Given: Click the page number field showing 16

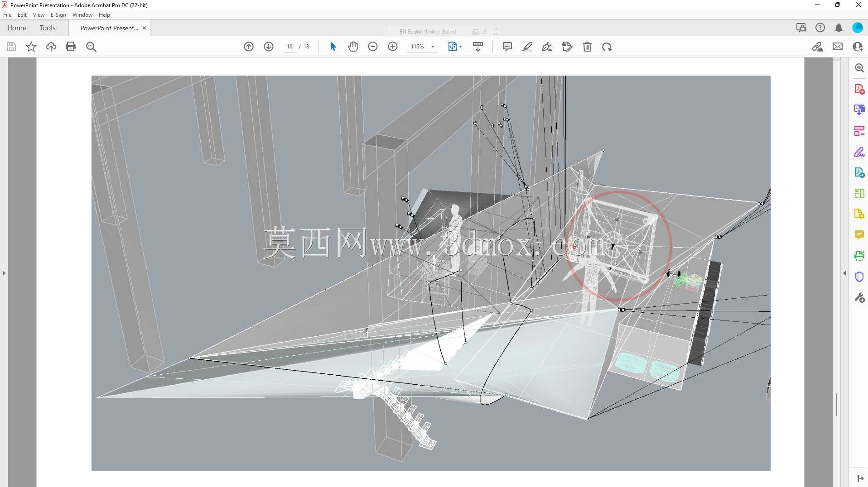Looking at the screenshot, I should (x=289, y=47).
